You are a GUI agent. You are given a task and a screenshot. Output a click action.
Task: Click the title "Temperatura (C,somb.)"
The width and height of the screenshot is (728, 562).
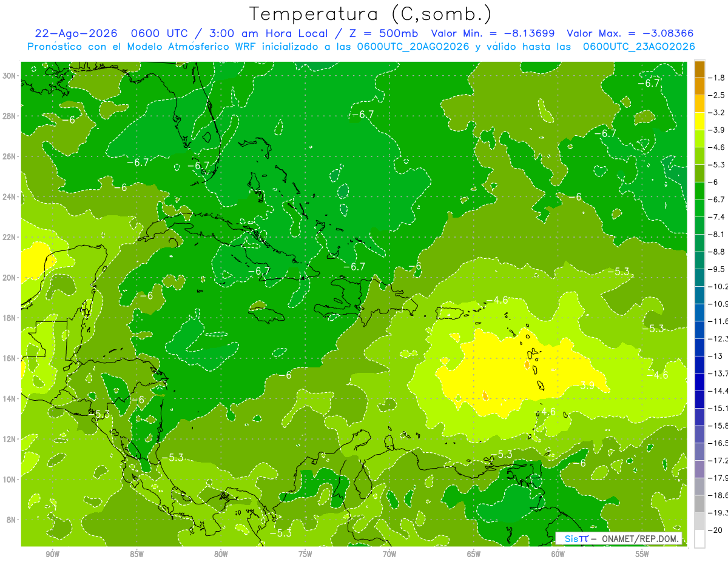coord(370,14)
